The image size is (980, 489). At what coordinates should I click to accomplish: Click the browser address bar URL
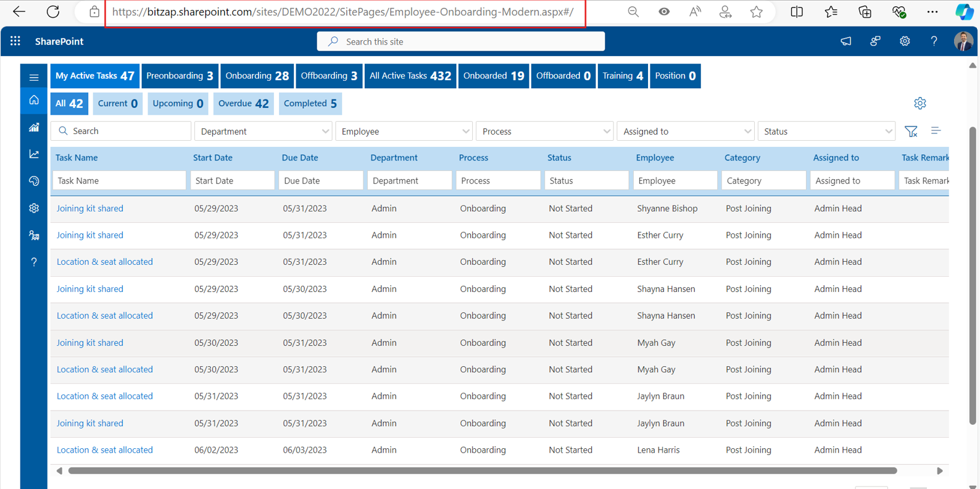pyautogui.click(x=343, y=12)
